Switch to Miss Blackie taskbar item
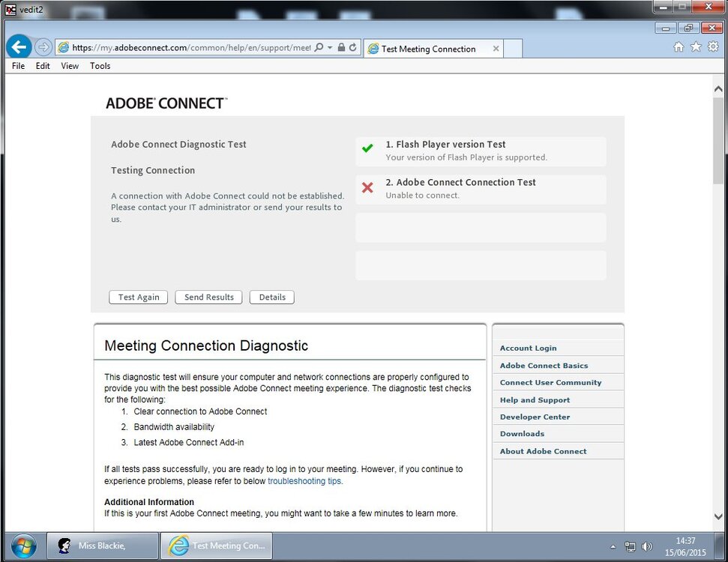This screenshot has width=728, height=562. (x=103, y=546)
